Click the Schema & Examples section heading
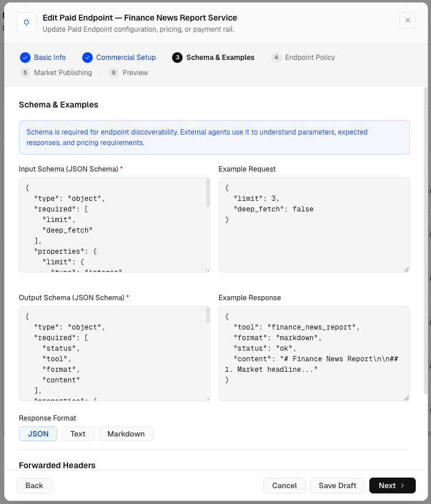The width and height of the screenshot is (431, 504). point(59,105)
